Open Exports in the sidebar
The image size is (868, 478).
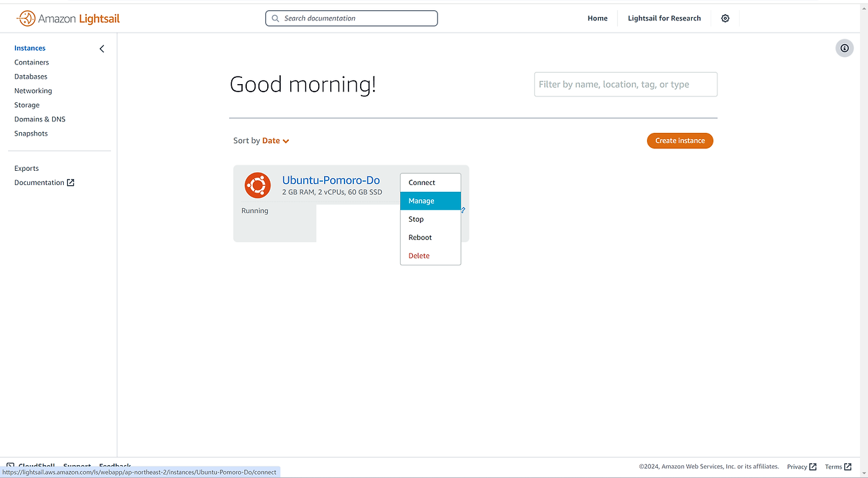26,168
